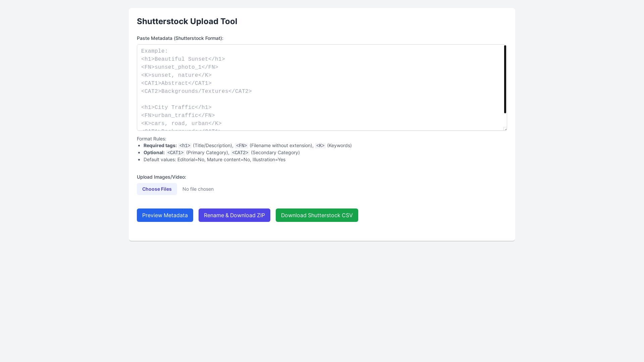Click the 'Required tags:' bold text
The image size is (644, 362).
160,145
